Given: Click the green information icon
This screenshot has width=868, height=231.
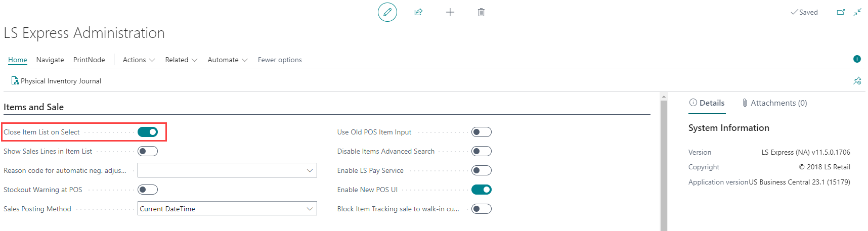Looking at the screenshot, I should click(857, 59).
